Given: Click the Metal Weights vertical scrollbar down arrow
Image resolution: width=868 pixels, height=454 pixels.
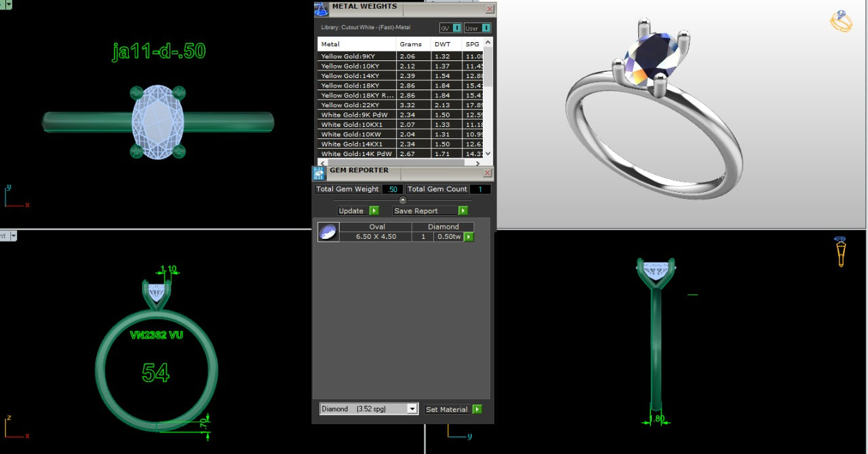Looking at the screenshot, I should 488,154.
